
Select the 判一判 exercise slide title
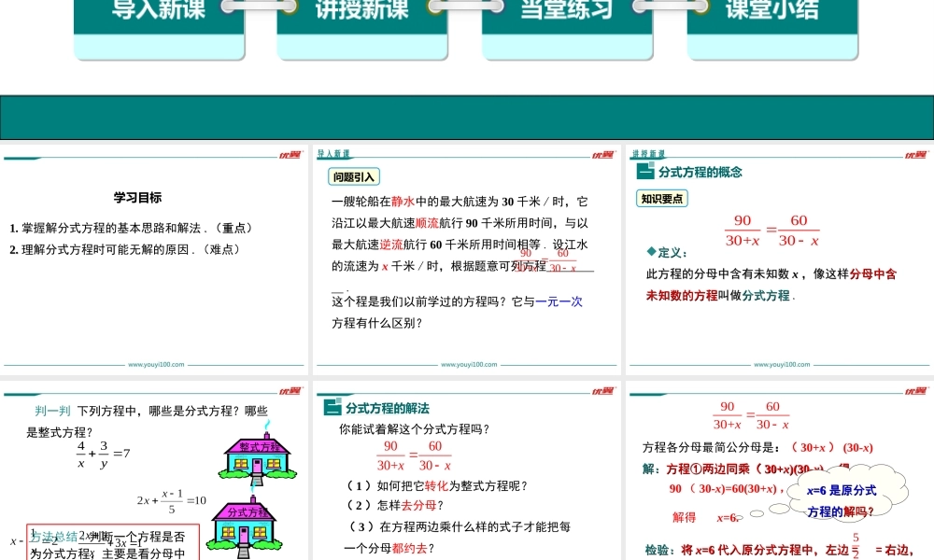click(x=52, y=411)
